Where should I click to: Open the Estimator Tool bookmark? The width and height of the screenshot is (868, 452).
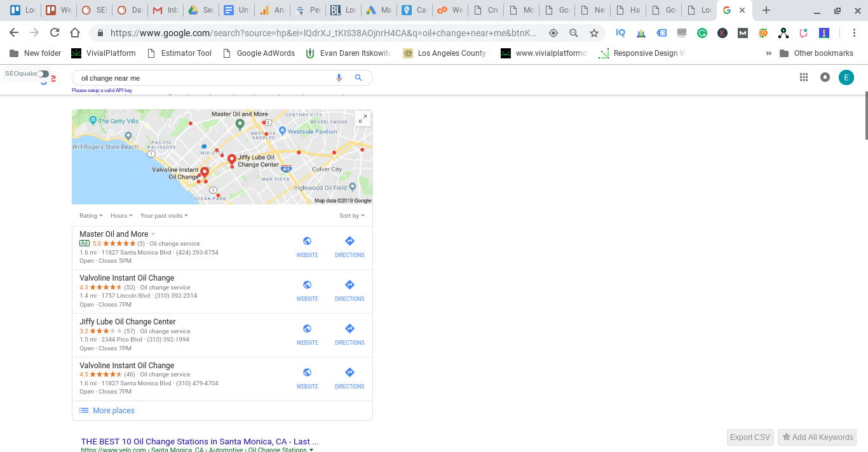pyautogui.click(x=179, y=53)
